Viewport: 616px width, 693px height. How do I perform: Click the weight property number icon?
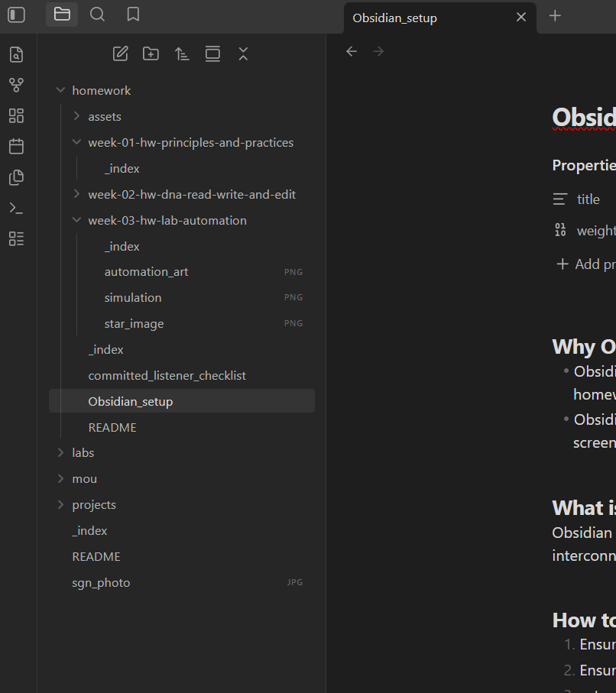coord(560,230)
